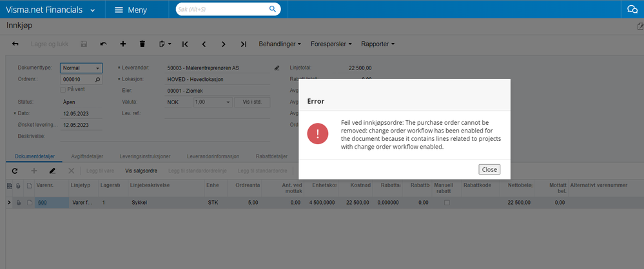Click the undo icon in toolbar
The image size is (644, 269).
[104, 44]
